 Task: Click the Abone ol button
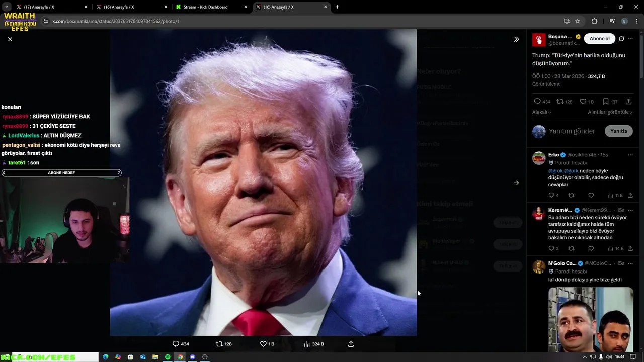tap(599, 39)
